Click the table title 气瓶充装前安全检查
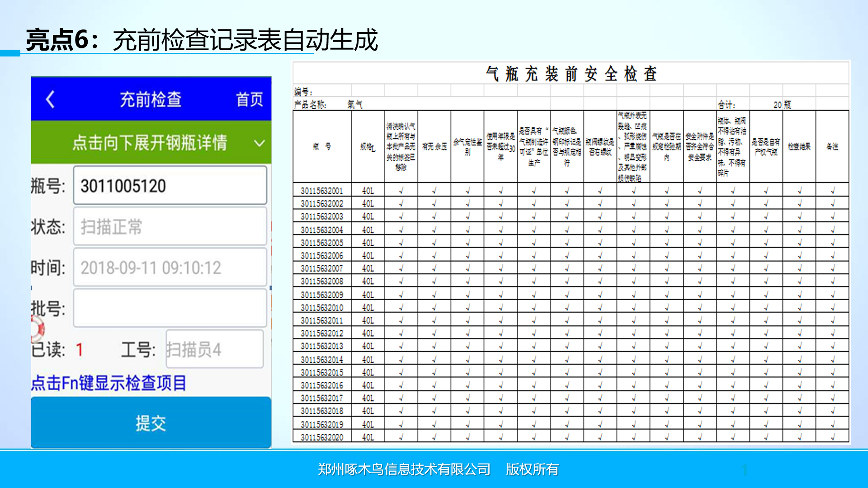This screenshot has height=488, width=868. coord(571,74)
